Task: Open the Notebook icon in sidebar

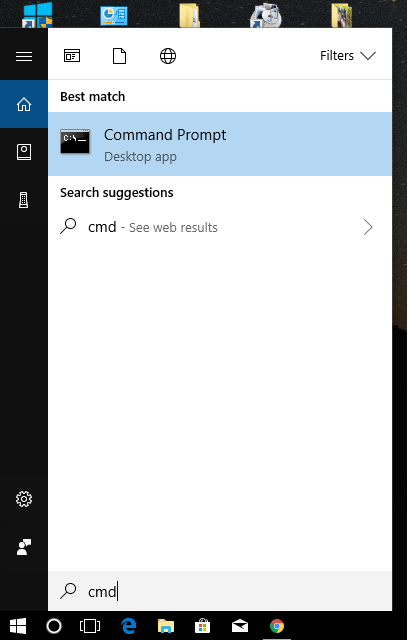Action: coord(24,152)
